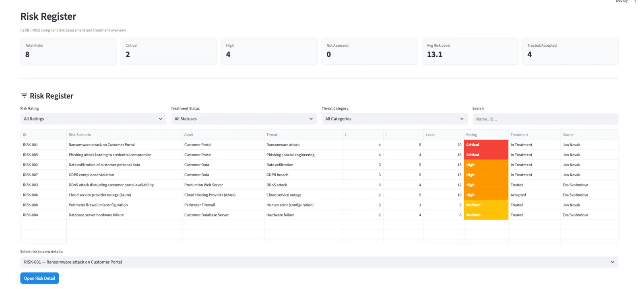Click the Search name or ID field
644x289 pixels.
(x=545, y=119)
